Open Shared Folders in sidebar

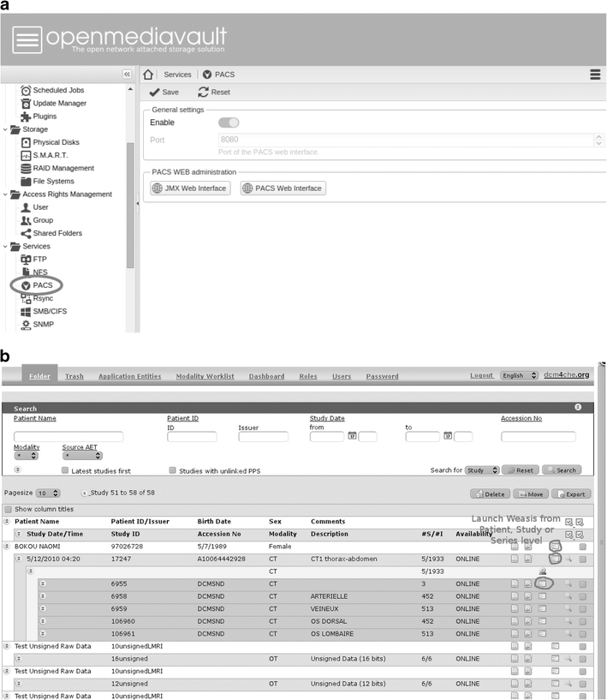51,233
